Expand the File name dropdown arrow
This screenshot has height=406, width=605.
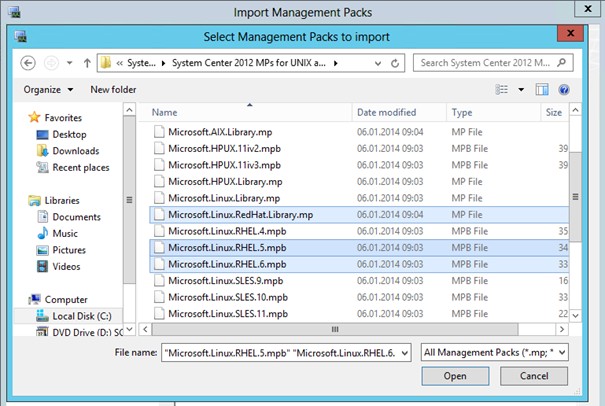404,353
